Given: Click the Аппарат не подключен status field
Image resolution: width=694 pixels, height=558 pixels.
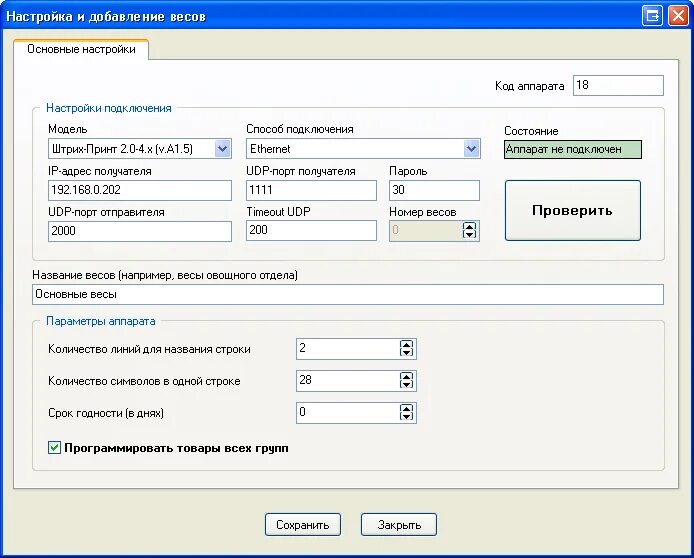Looking at the screenshot, I should [x=573, y=150].
